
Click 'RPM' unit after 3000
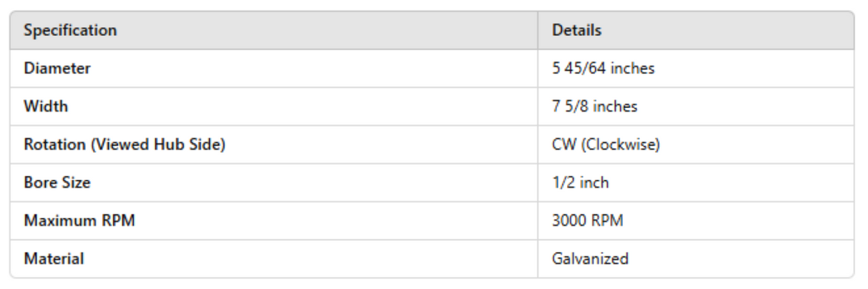(x=606, y=220)
